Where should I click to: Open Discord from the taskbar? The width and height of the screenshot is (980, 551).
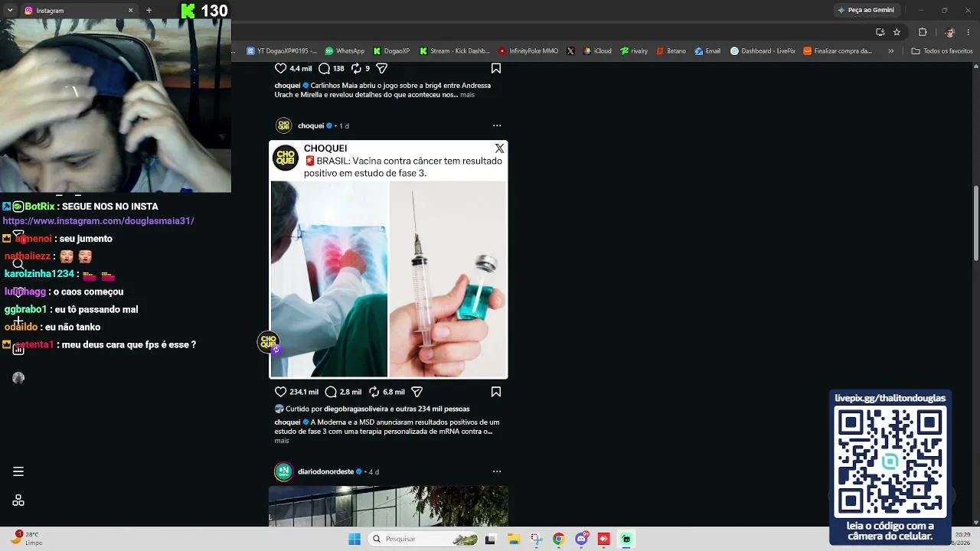coord(581,539)
